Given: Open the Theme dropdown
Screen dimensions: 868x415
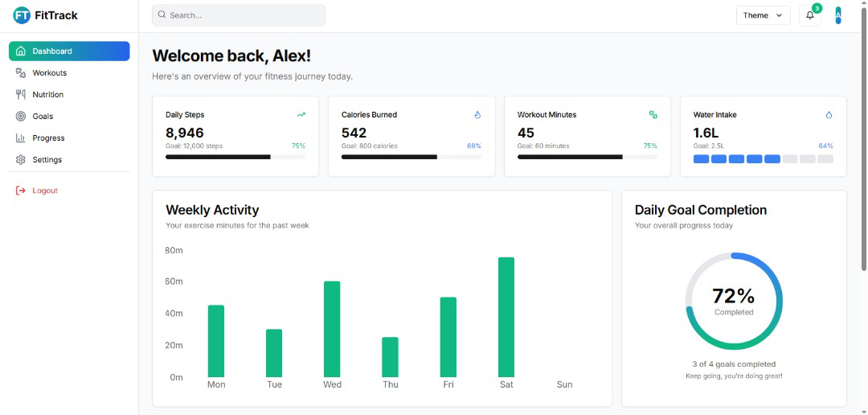Looking at the screenshot, I should (x=764, y=15).
